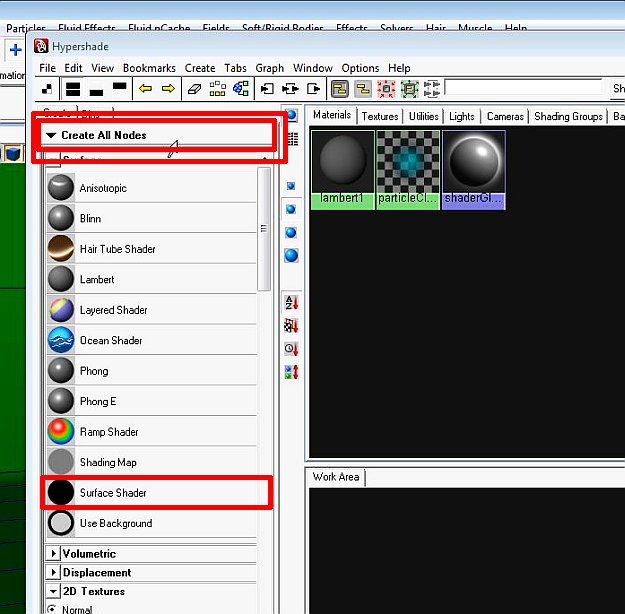Click graph materials on selected objects icon
The height and width of the screenshot is (614, 625).
pos(241,89)
